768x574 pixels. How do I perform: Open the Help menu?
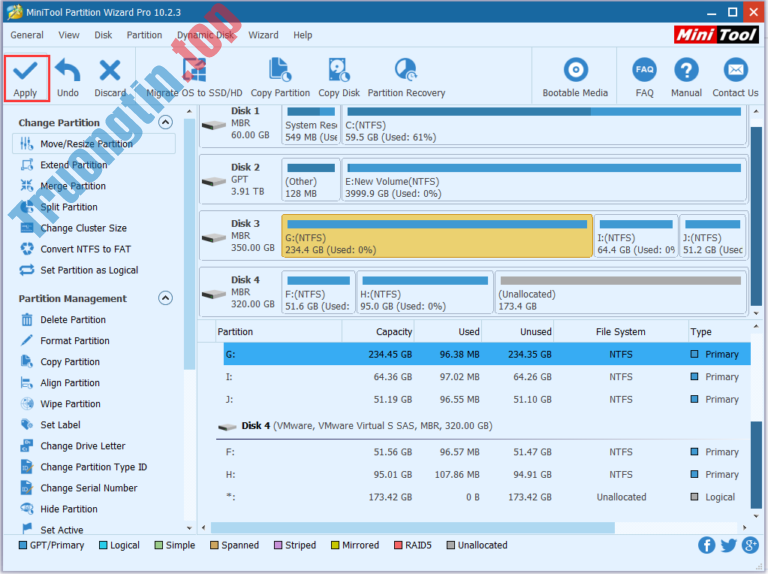303,35
